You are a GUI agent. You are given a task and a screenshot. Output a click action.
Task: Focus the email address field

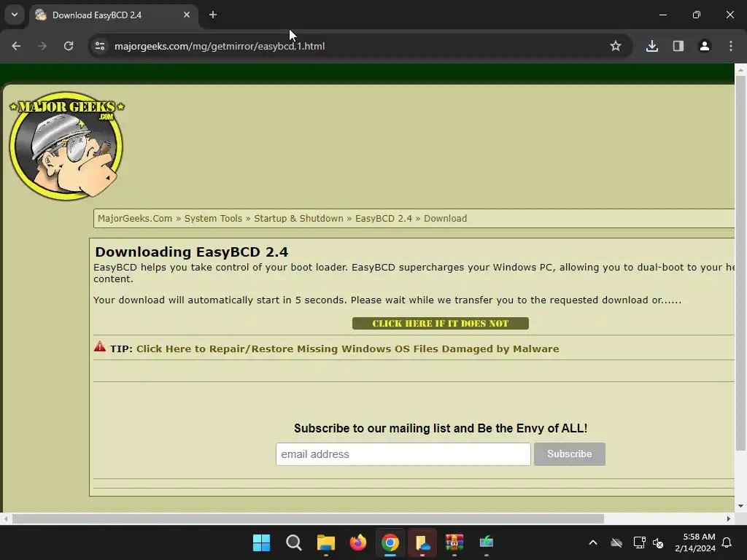click(x=403, y=454)
